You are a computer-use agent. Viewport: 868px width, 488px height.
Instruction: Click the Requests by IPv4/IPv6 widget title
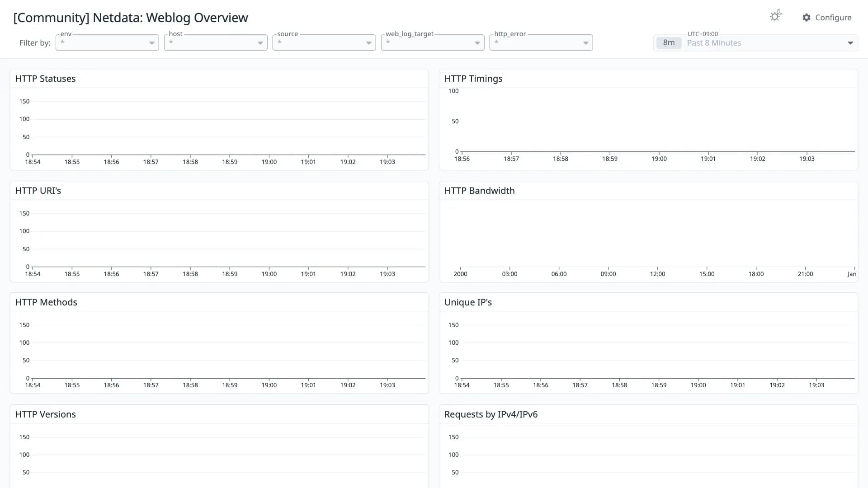pyautogui.click(x=491, y=414)
